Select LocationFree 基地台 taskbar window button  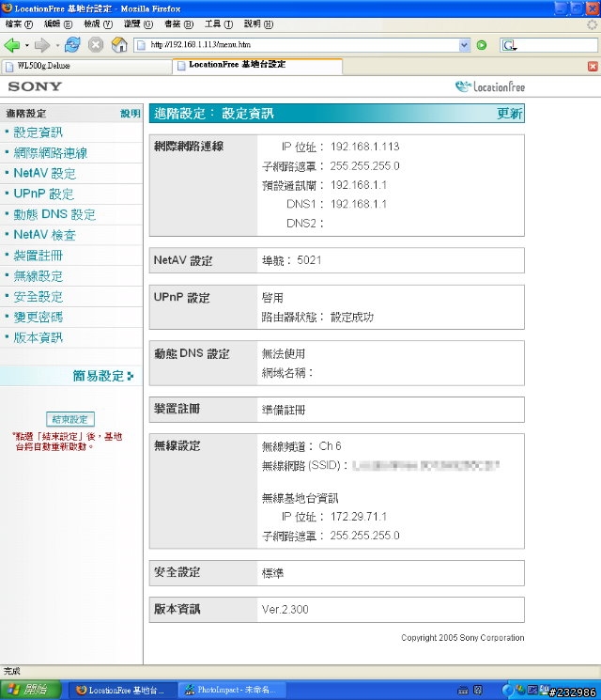(123, 691)
